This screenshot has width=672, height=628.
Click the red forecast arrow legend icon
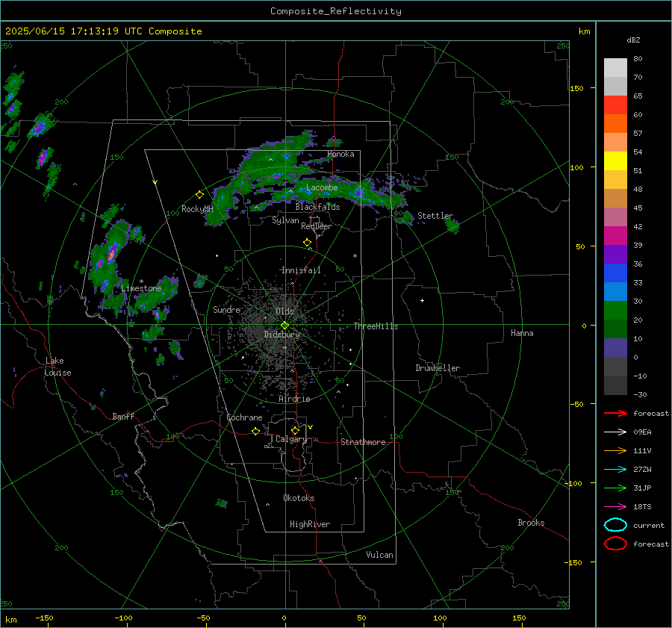coord(615,413)
